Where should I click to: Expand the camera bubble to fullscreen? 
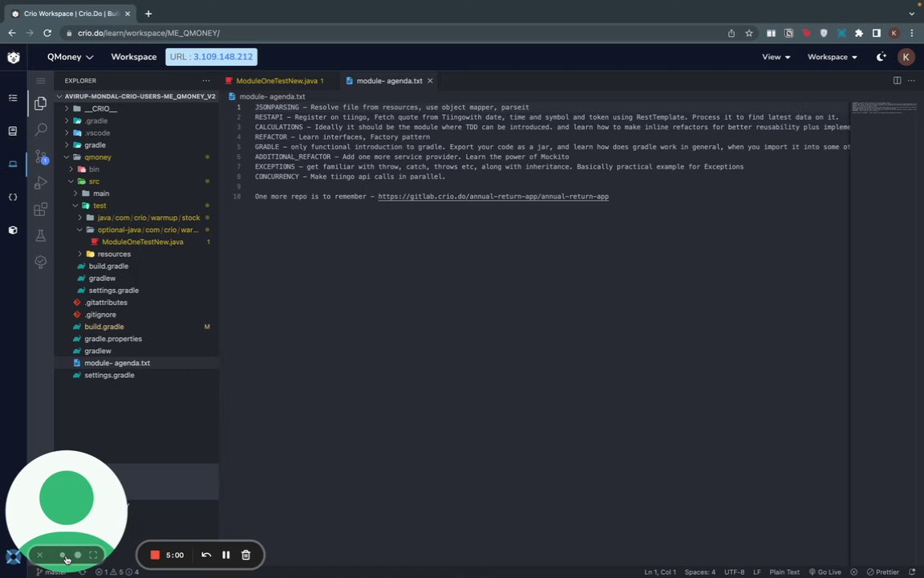(93, 555)
